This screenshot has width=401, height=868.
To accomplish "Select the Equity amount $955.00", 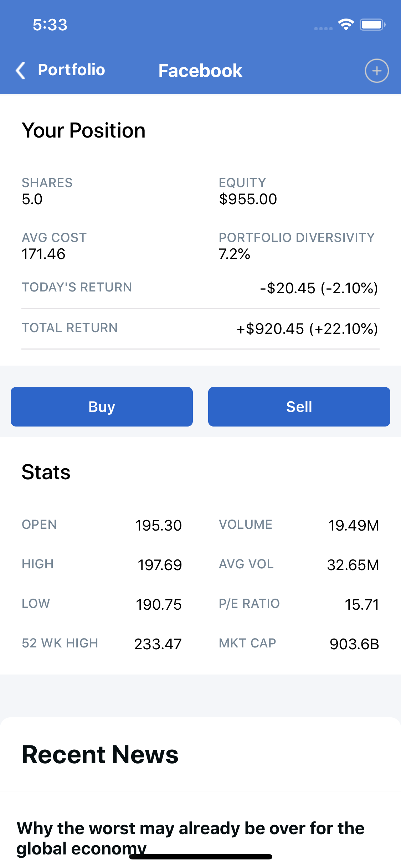I will point(248,199).
